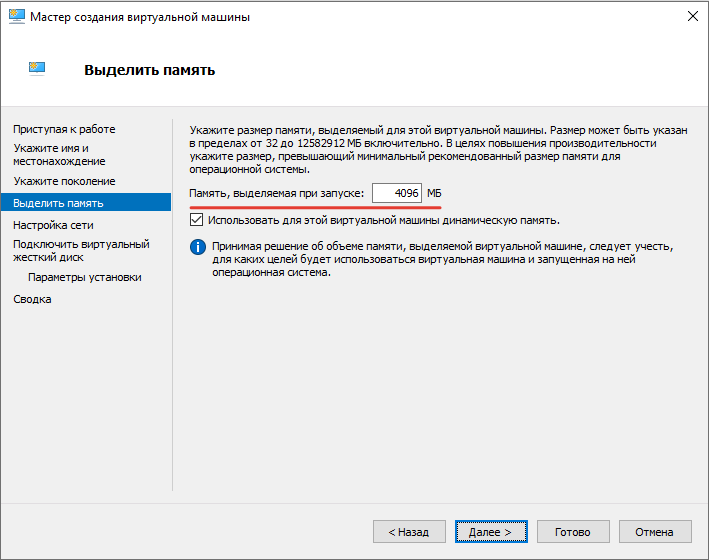Go to "Укажите имя и местонахождение" step
Viewport: 709px width, 560px height.
point(59,154)
